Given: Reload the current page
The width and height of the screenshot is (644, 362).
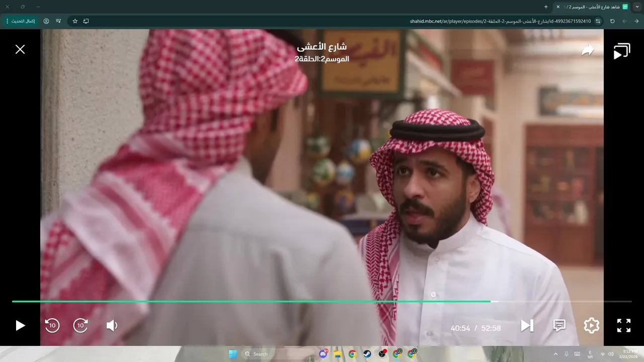Looking at the screenshot, I should pos(612,21).
